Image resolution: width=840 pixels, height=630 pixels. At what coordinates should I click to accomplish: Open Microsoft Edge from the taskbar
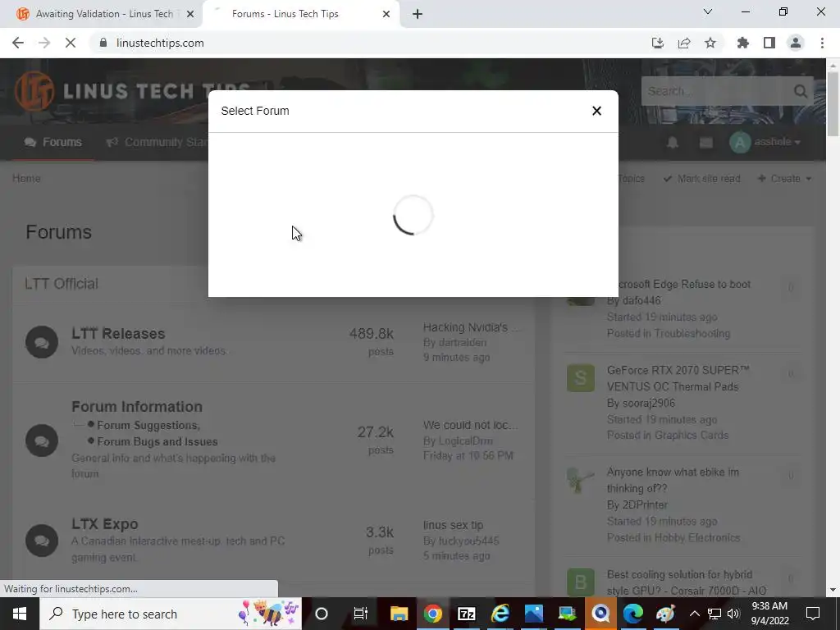coord(632,614)
